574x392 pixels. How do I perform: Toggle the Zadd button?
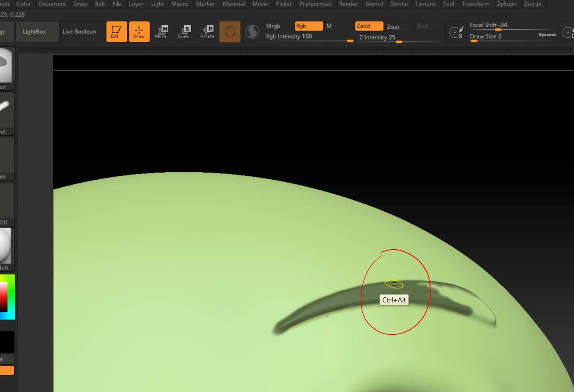pyautogui.click(x=369, y=26)
